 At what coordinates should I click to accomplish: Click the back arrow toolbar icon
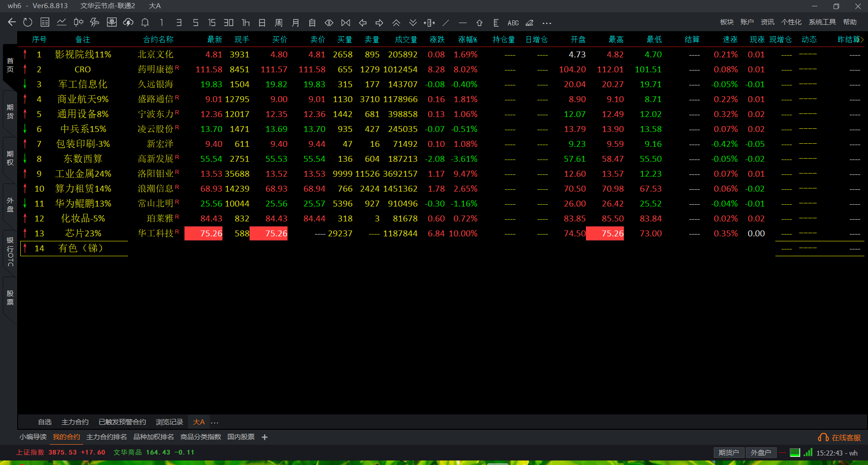coord(12,22)
